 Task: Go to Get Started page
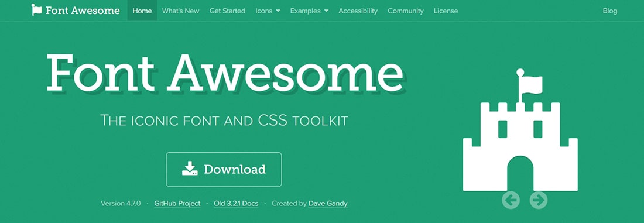click(x=227, y=11)
